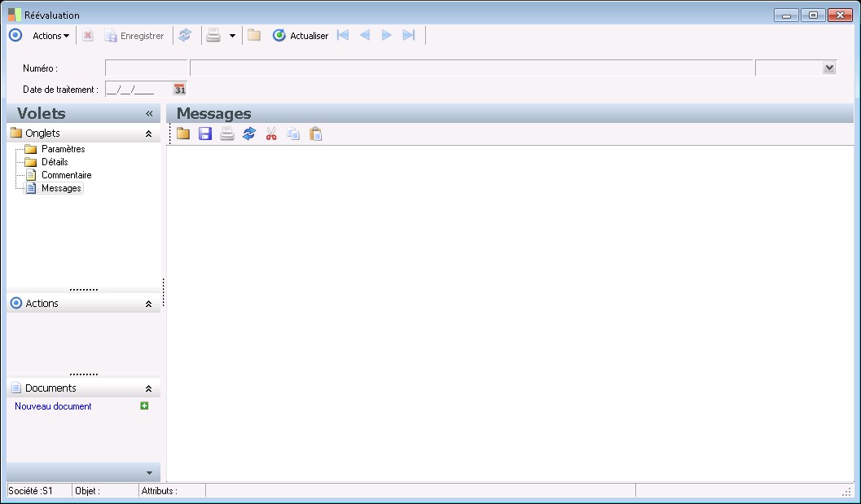Go to the first record

pos(343,35)
